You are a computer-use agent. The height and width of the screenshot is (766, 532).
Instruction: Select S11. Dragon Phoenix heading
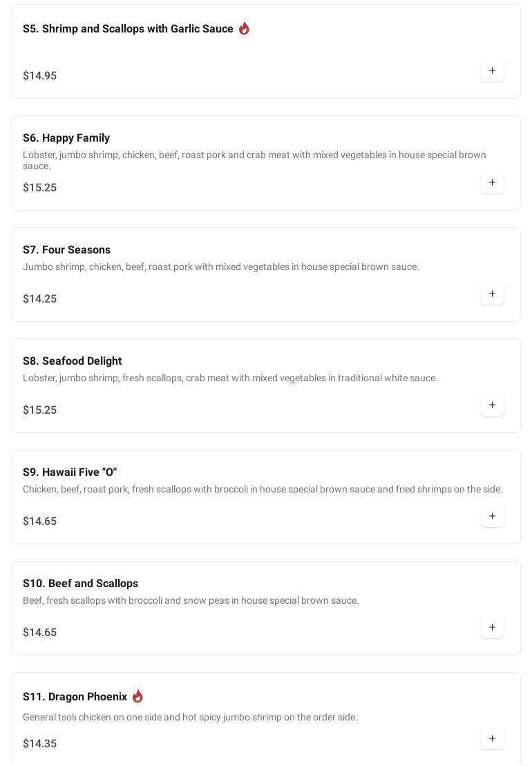point(75,697)
